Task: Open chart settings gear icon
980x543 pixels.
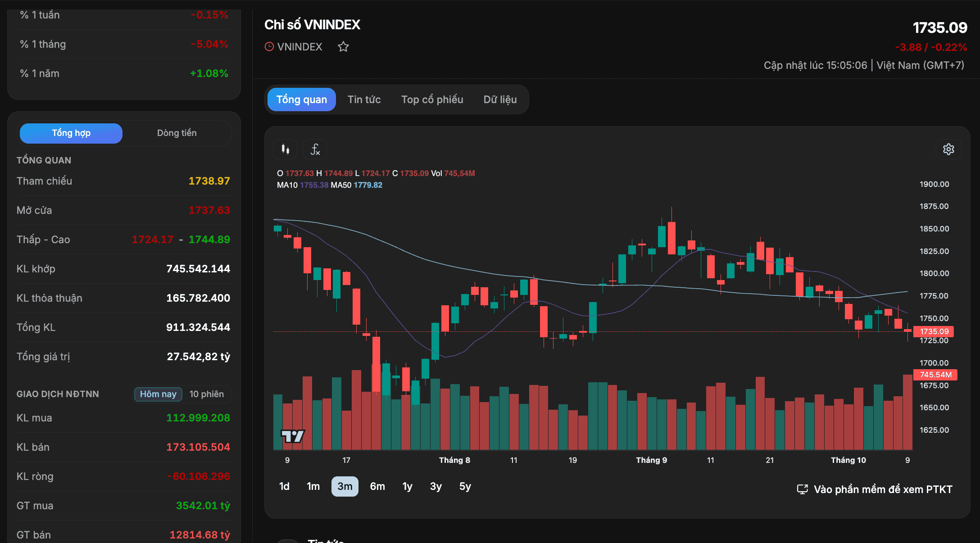Action: [948, 149]
